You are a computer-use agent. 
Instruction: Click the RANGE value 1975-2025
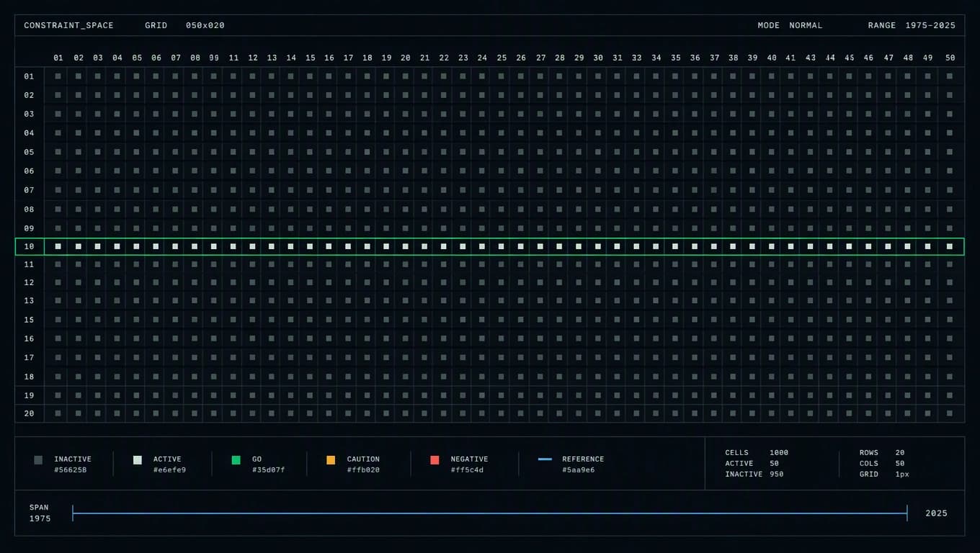point(930,25)
